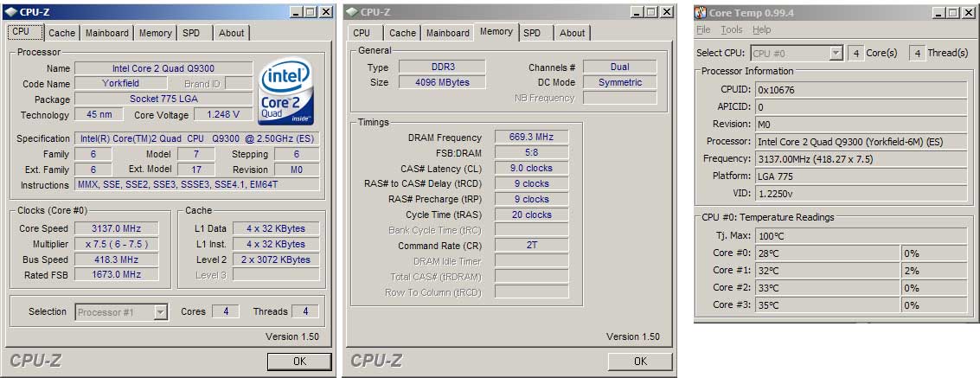Screen dimensions: 980x378
Task: Click the Multiplier value x 7.5 ( 6 - 7.5 )
Action: 116,244
